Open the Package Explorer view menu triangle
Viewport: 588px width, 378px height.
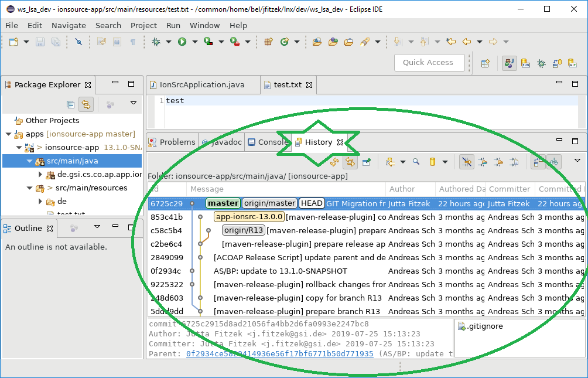click(133, 103)
